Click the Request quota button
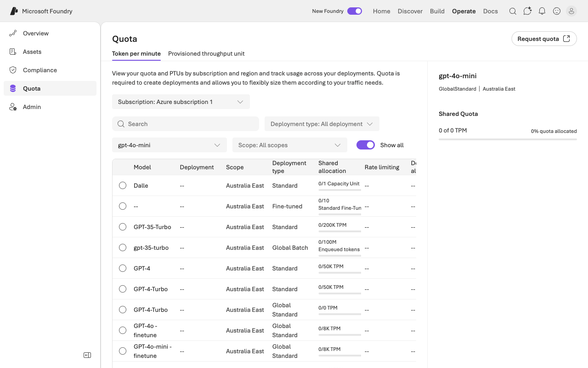The width and height of the screenshot is (588, 368). pyautogui.click(x=544, y=39)
